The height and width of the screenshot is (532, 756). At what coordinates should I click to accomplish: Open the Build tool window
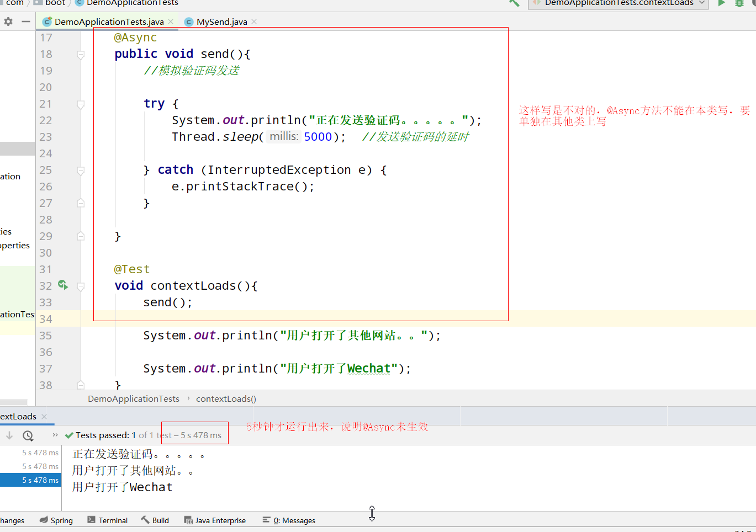click(x=155, y=520)
